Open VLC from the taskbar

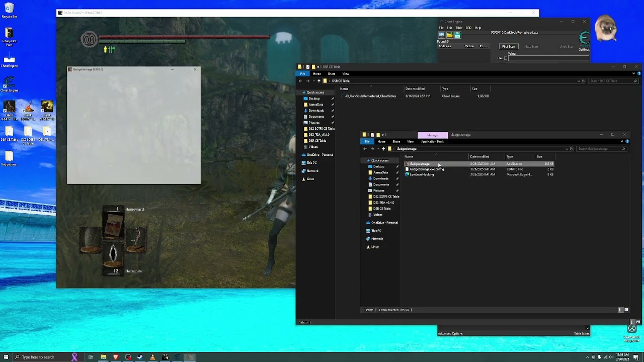[x=152, y=357]
